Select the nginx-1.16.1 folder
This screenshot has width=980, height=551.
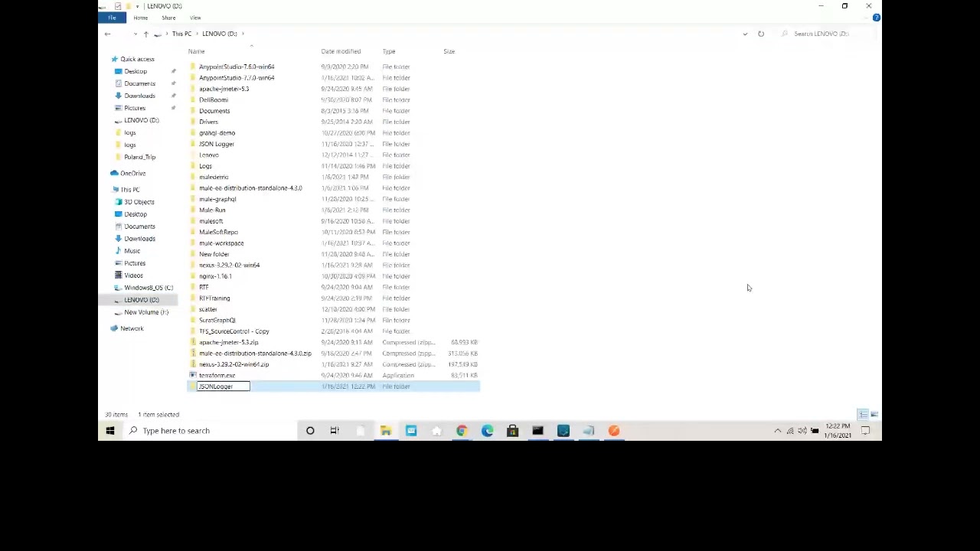point(215,276)
